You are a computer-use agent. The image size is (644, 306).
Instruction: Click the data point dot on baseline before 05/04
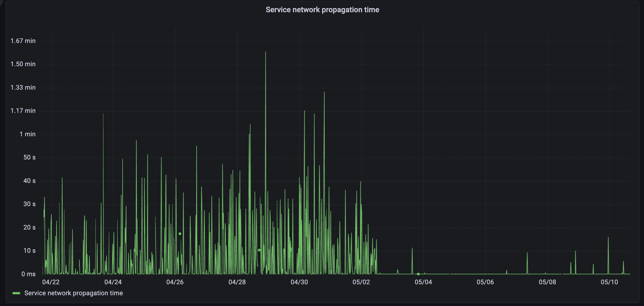click(x=418, y=274)
